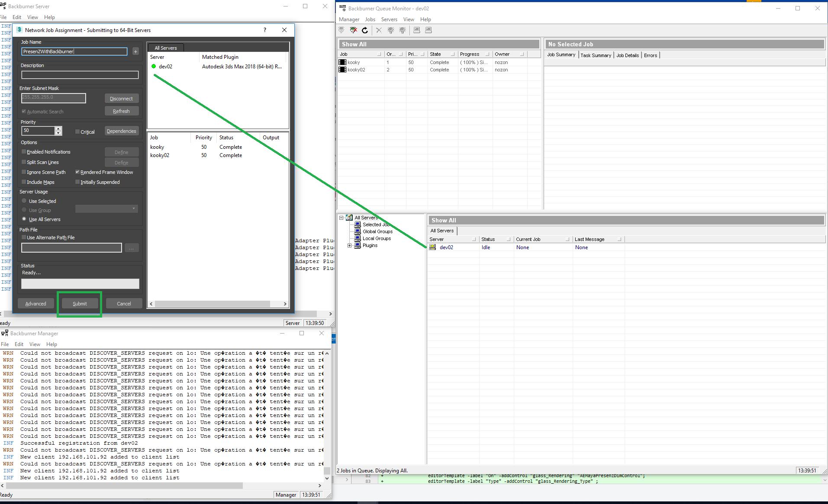Click the 3ds Max icon in dialog title bar
This screenshot has width=828, height=504.
pyautogui.click(x=19, y=30)
